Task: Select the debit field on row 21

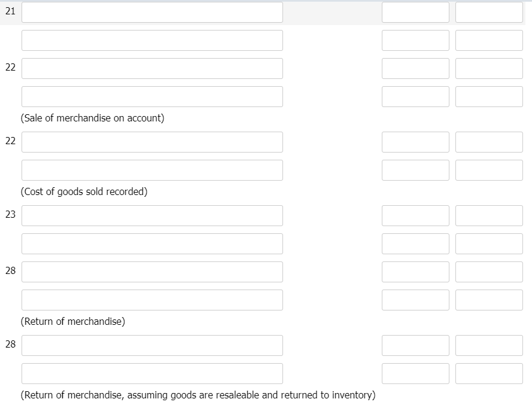Action: 416,12
